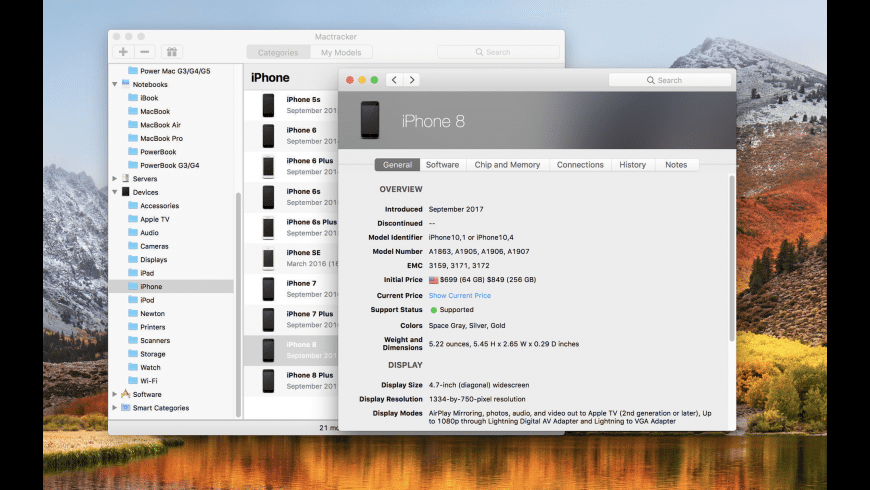870x490 pixels.
Task: Open the Power Mac G3/G4/G5 folder
Action: coord(169,70)
